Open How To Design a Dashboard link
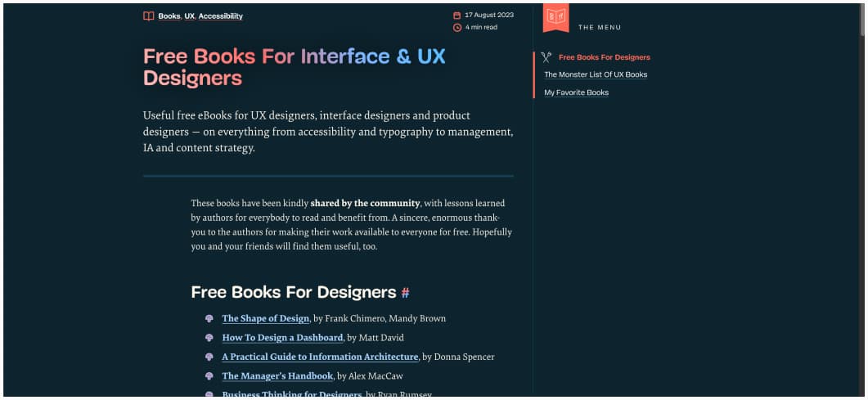Viewport: 868px width, 400px height. pyautogui.click(x=282, y=338)
